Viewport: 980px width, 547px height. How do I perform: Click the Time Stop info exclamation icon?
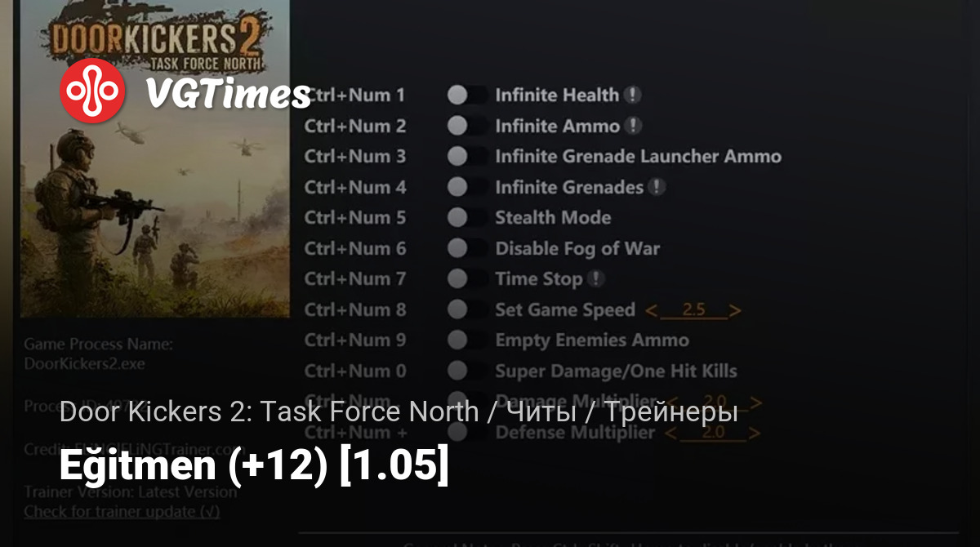(595, 279)
